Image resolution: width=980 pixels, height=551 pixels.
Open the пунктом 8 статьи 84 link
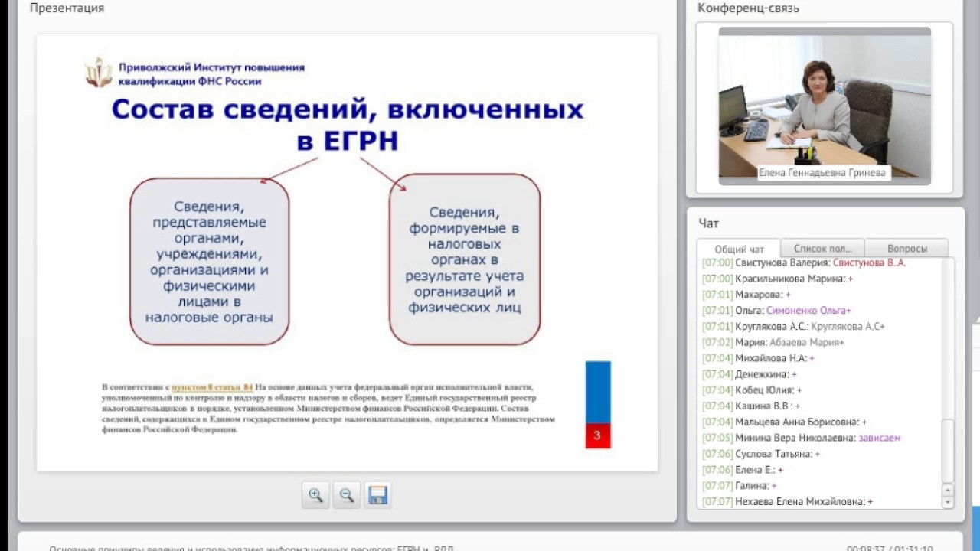pos(212,387)
